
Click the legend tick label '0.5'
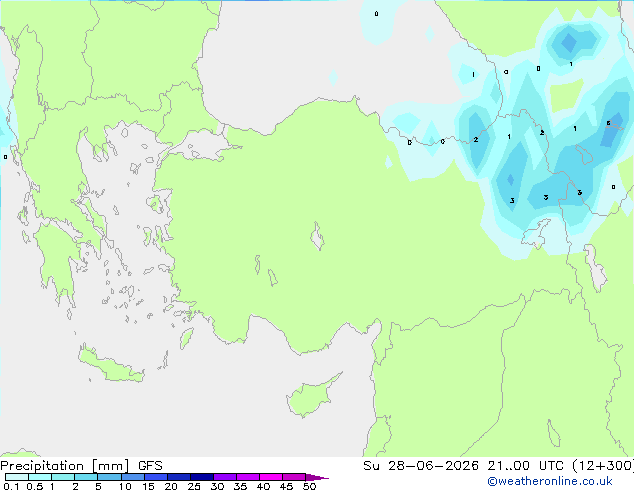coord(35,486)
